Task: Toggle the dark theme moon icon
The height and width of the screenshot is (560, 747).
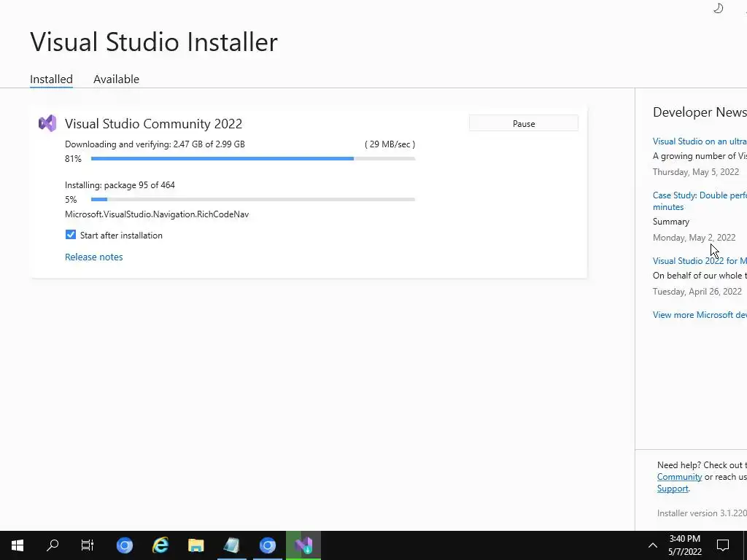Action: 719,8
